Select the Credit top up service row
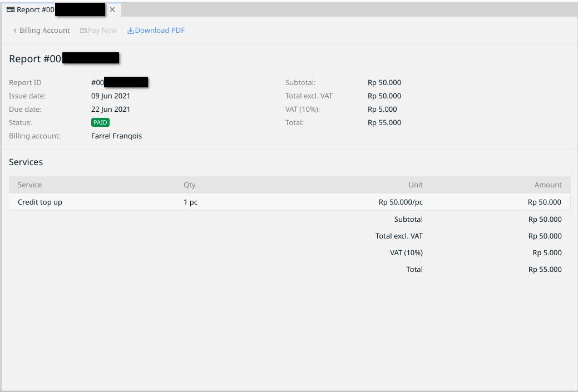Image resolution: width=578 pixels, height=392 pixels. point(289,202)
